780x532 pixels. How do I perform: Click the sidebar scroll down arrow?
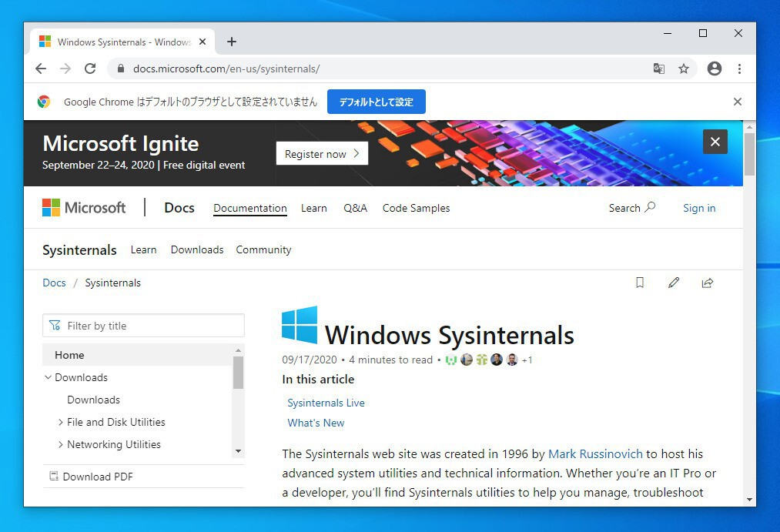tap(238, 451)
